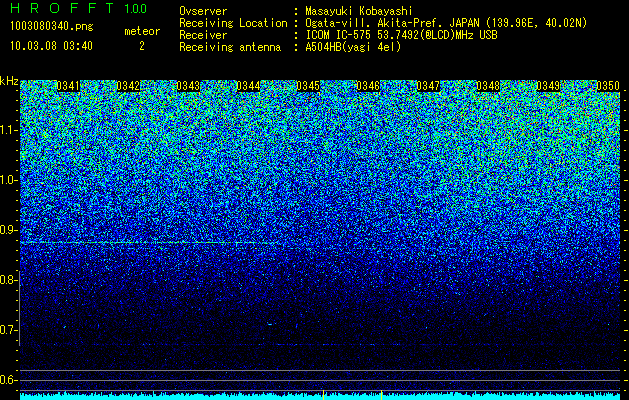Click the 0347 time marker
This screenshot has height=400, width=629.
click(428, 86)
